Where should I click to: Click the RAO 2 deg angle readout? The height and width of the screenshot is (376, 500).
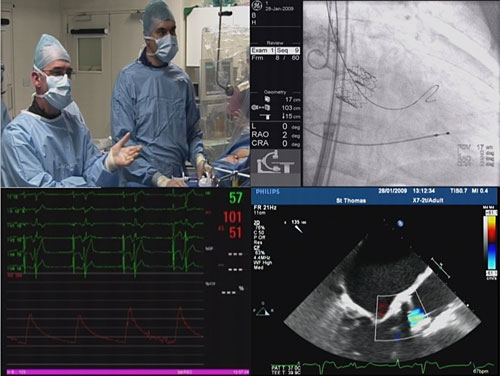(276, 135)
